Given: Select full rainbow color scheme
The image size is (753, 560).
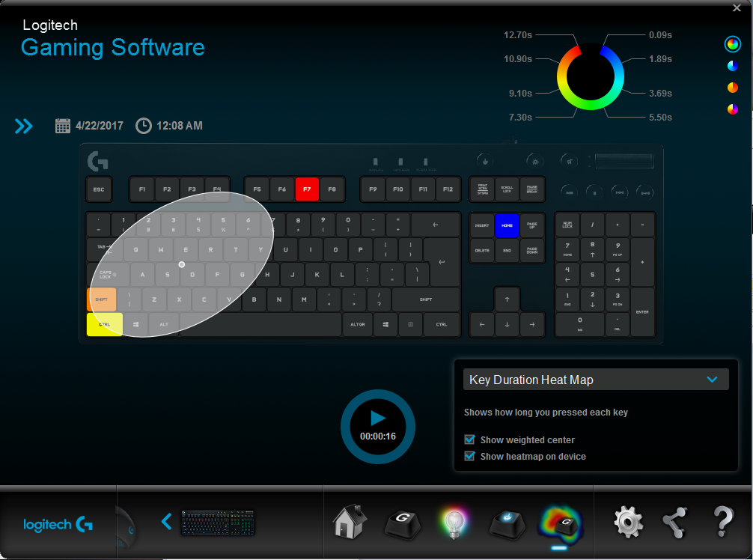Looking at the screenshot, I should [x=732, y=44].
